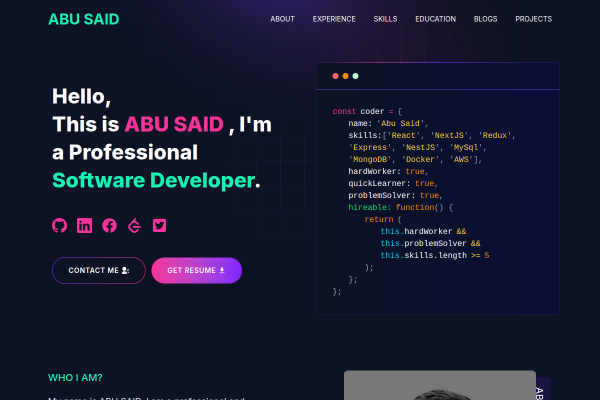The width and height of the screenshot is (600, 400).
Task: Click the green dot in code window
Action: pos(355,76)
